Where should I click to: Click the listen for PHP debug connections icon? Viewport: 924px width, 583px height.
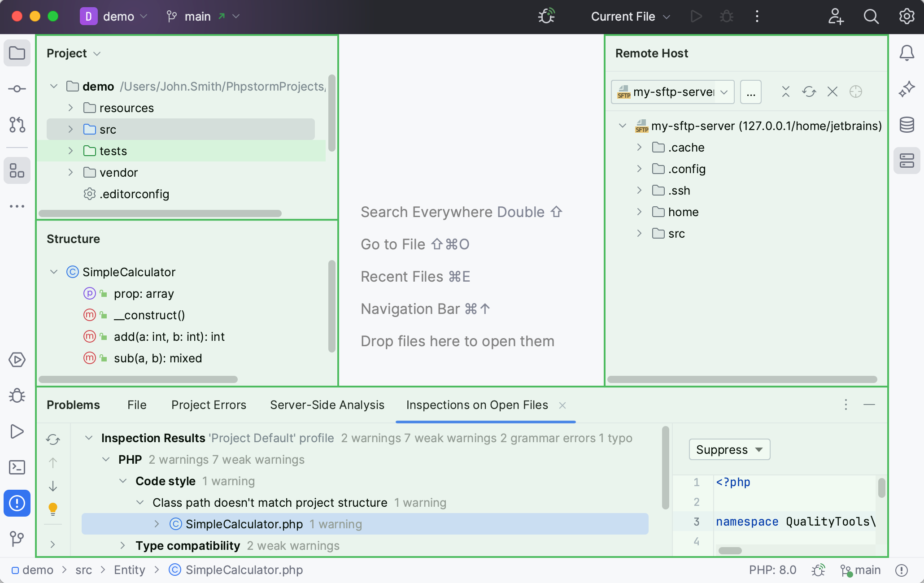546,17
